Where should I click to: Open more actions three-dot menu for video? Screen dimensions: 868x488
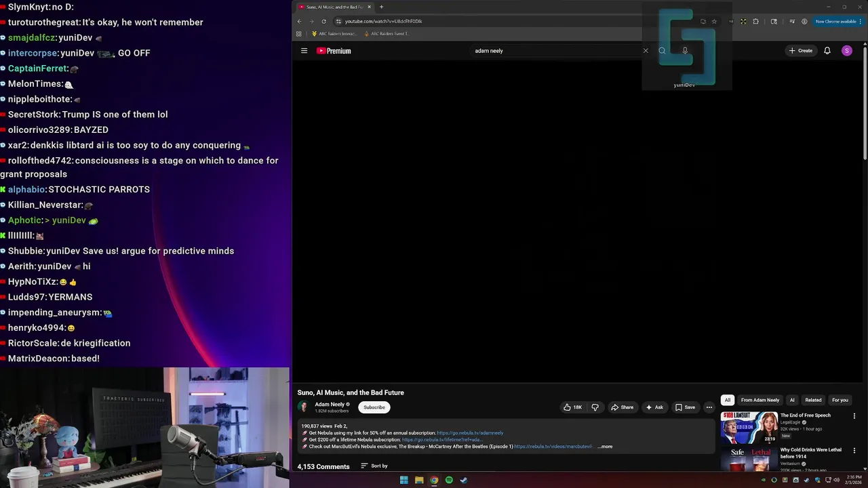pyautogui.click(x=709, y=407)
